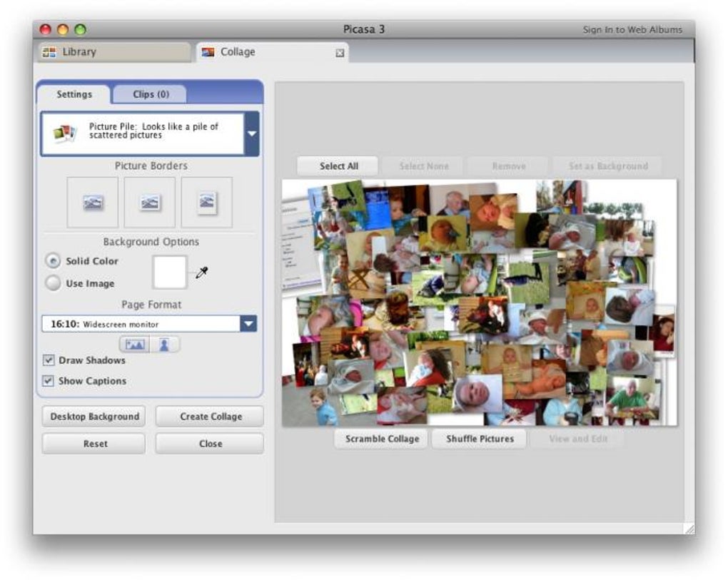The height and width of the screenshot is (580, 728).
Task: Open the white background color swatch
Action: (169, 273)
